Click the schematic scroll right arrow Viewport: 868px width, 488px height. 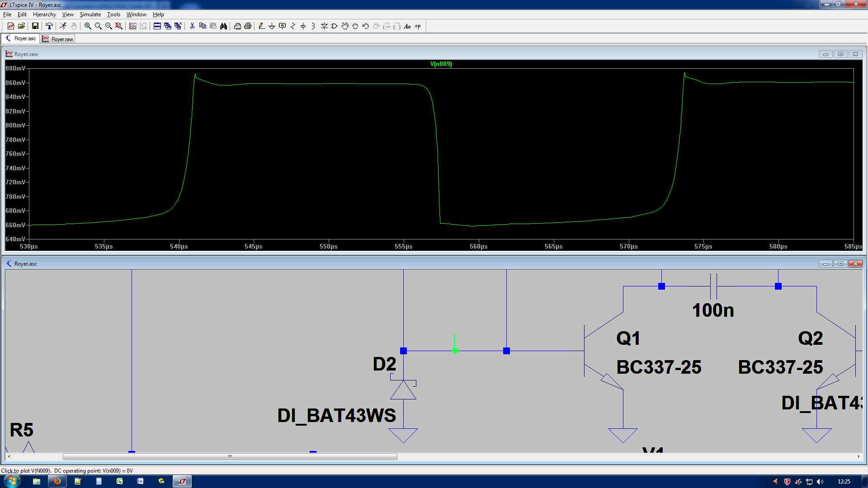pos(859,456)
